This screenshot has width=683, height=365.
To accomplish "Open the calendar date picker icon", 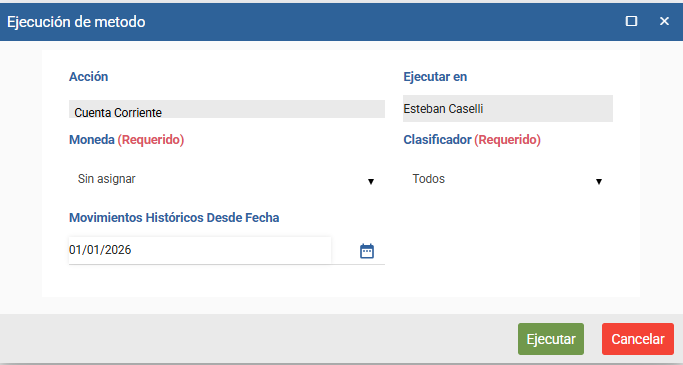I will pos(367,251).
